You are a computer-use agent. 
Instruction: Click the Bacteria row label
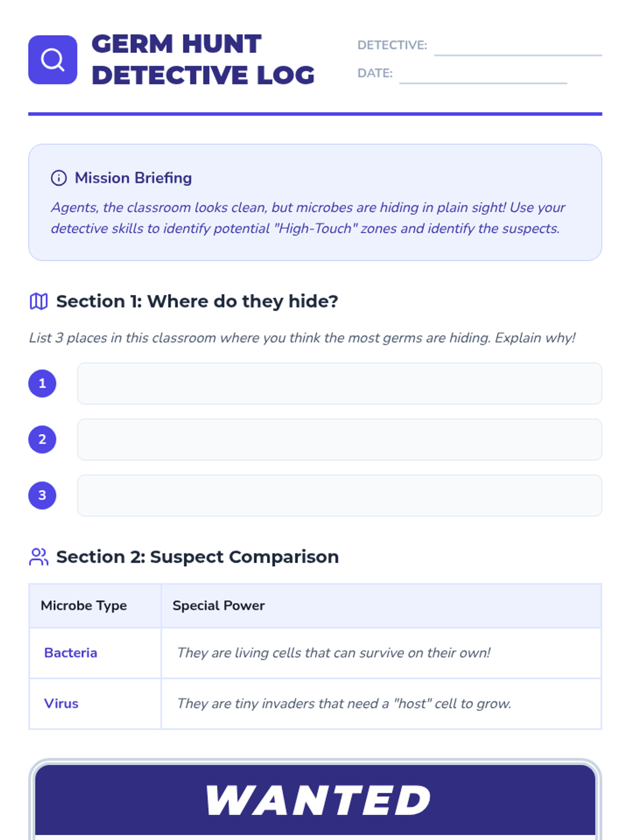(x=71, y=653)
